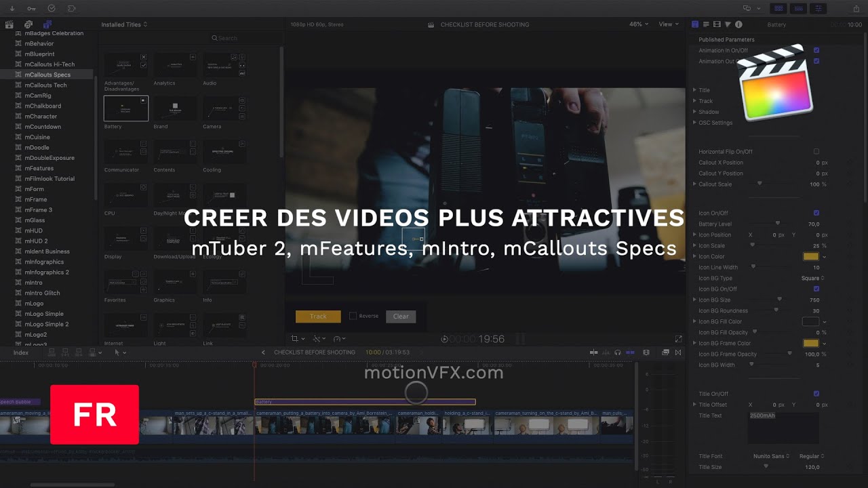868x488 pixels.
Task: Switch to the Video inspector filmstrip icon
Action: 717,24
